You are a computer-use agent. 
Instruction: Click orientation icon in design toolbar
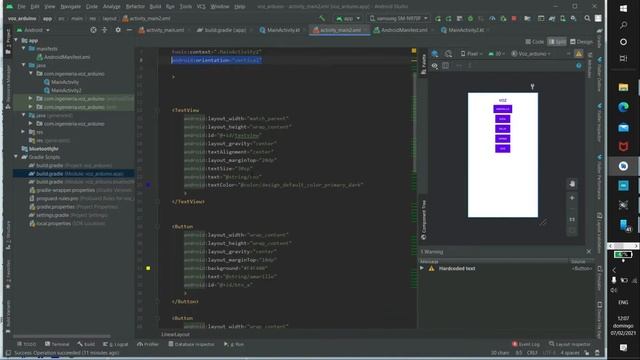click(448, 54)
